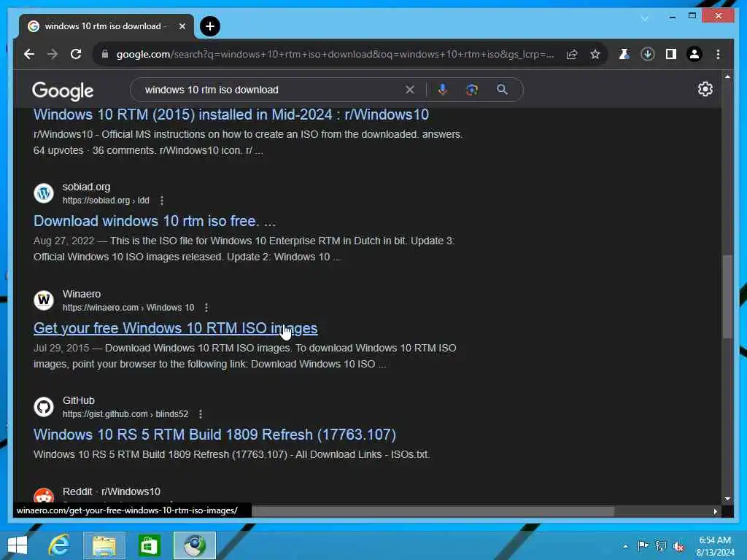747x560 pixels.
Task: Click the horizontal scrollbar thumb
Action: pyautogui.click(x=433, y=511)
